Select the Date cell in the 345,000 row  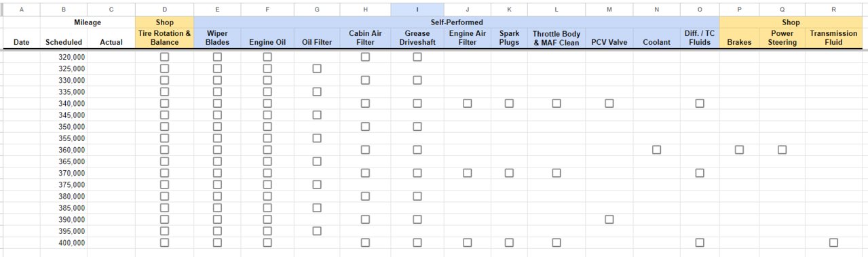pyautogui.click(x=22, y=115)
